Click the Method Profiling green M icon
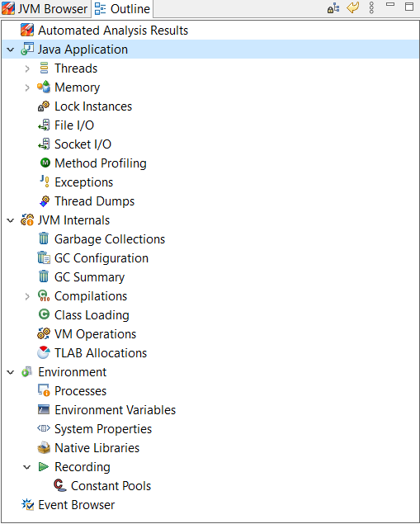The image size is (420, 524). click(45, 163)
